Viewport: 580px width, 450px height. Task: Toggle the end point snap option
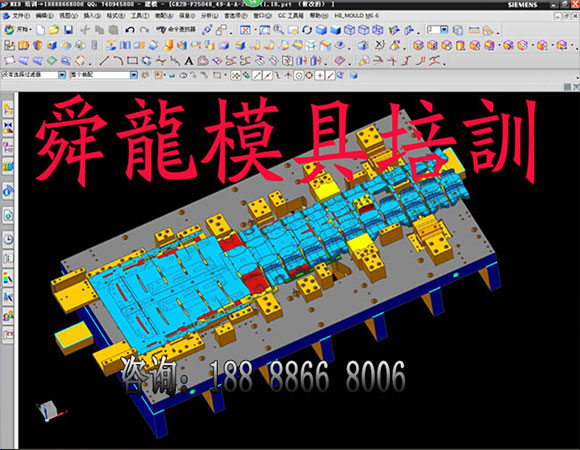pos(257,75)
